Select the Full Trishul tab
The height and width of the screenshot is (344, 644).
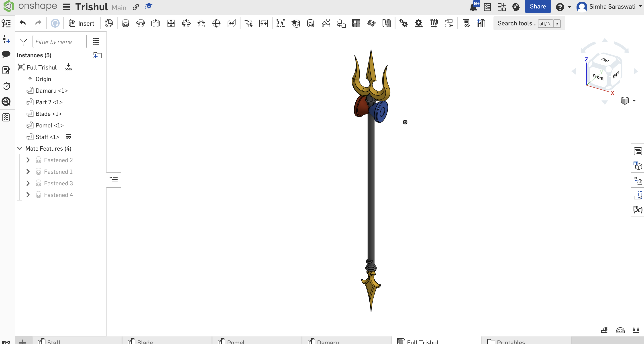tap(437, 340)
